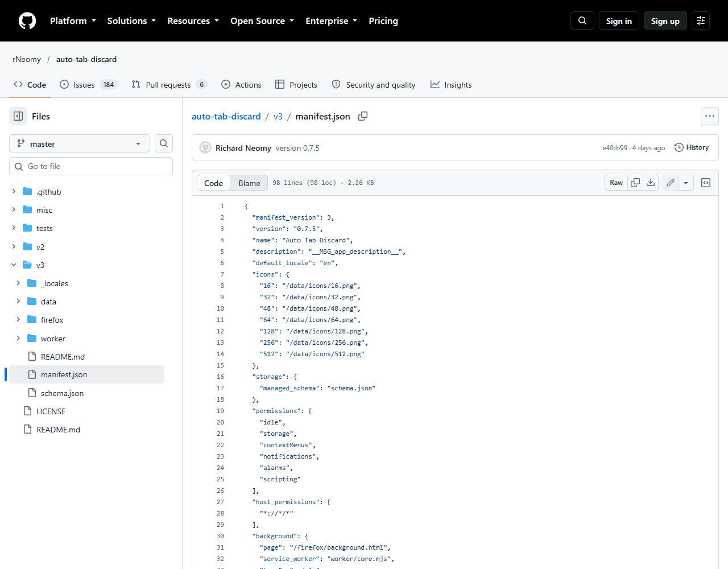
Task: Click the LICENSE file icon
Action: coord(27,411)
